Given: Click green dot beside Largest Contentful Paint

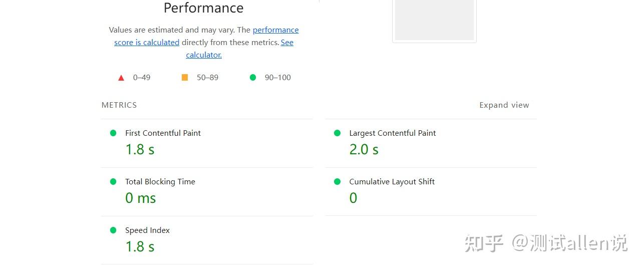Looking at the screenshot, I should (337, 133).
